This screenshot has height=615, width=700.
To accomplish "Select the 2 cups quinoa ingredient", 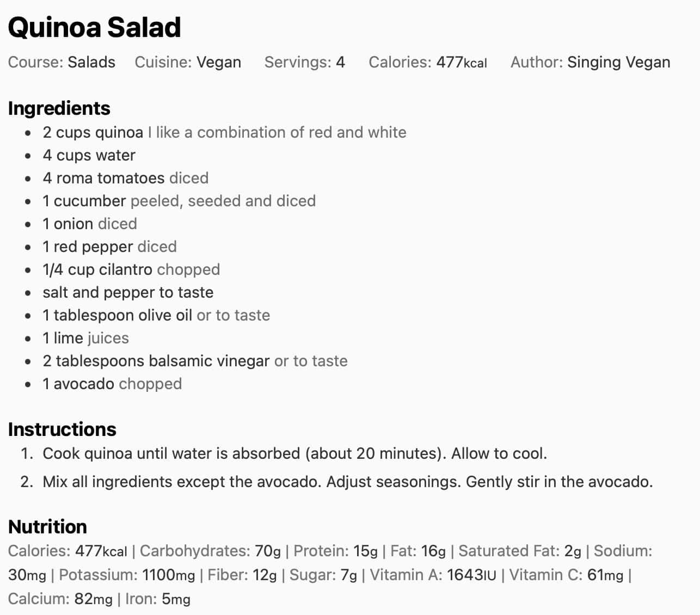I will (93, 132).
